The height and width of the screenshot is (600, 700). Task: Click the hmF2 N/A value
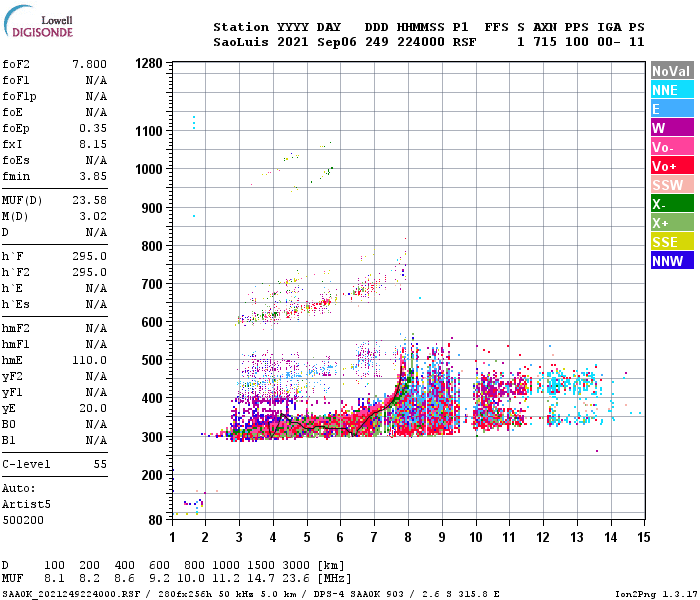(96, 328)
